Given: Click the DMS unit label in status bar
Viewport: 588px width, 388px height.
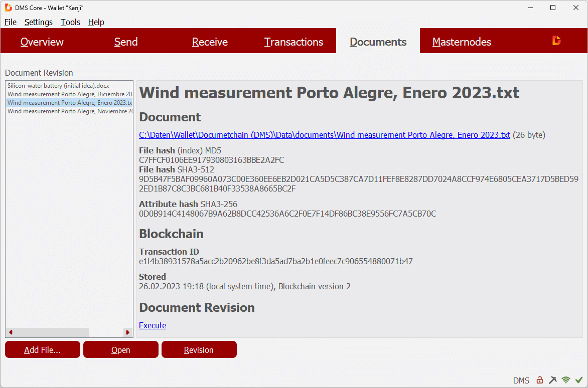Looking at the screenshot, I should coord(521,380).
